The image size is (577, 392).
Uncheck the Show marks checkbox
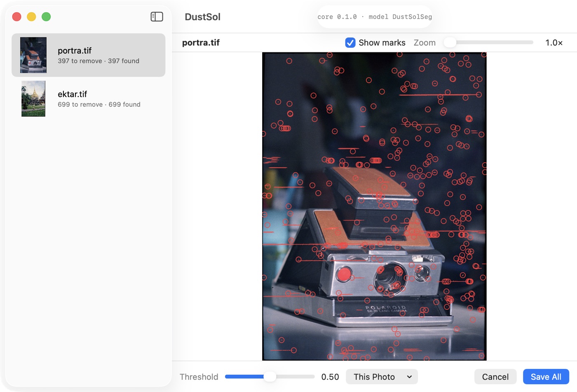(x=350, y=42)
